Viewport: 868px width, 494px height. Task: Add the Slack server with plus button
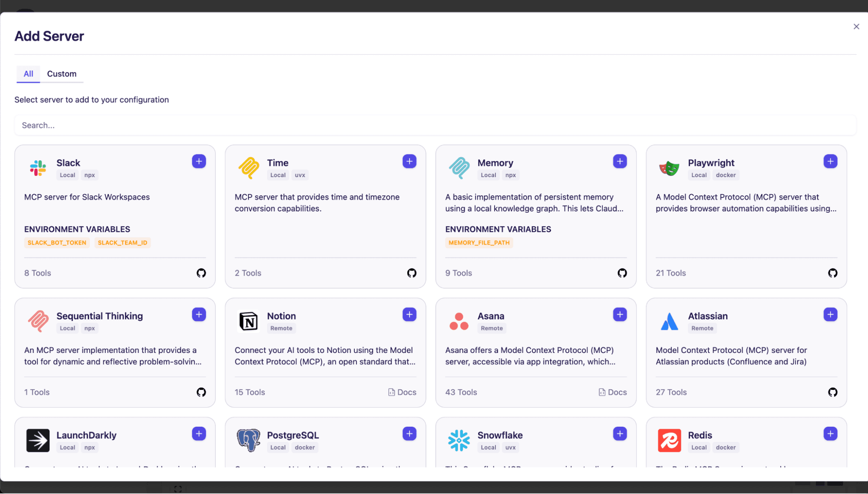pos(199,161)
